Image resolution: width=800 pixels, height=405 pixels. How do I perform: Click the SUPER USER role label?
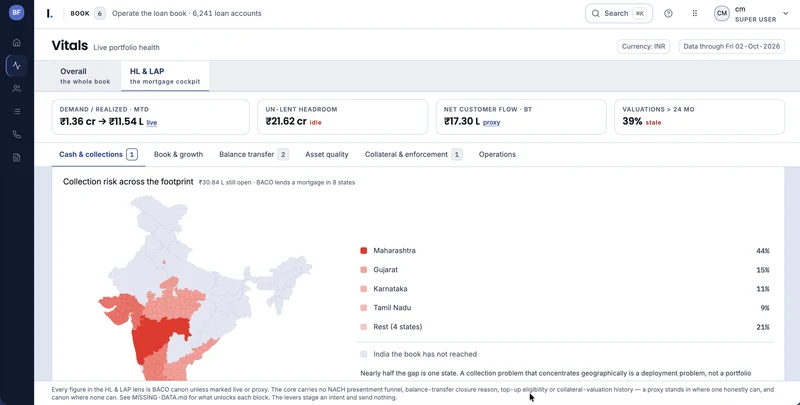(756, 19)
